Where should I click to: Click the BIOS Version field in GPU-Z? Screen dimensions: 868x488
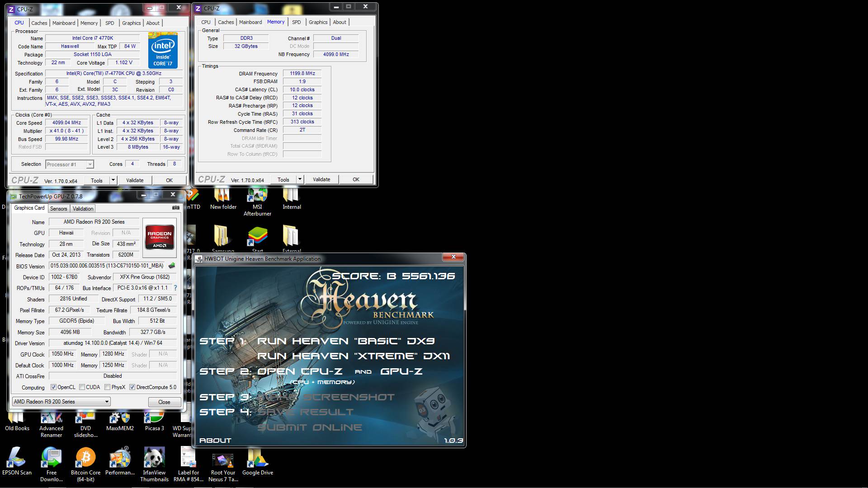108,266
